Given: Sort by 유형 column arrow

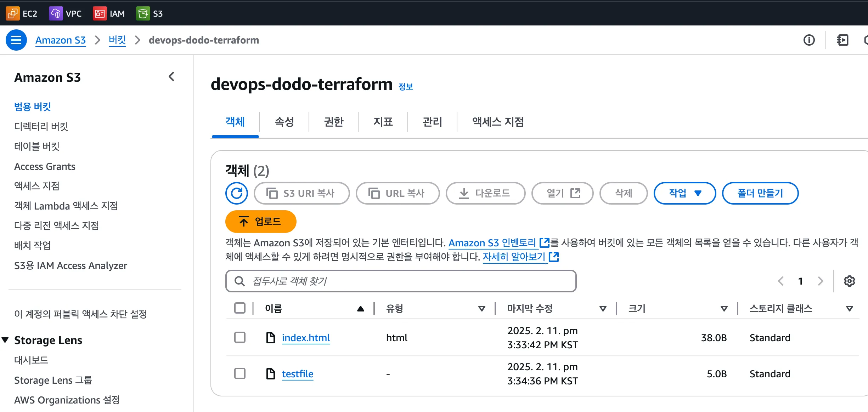Looking at the screenshot, I should pos(482,309).
